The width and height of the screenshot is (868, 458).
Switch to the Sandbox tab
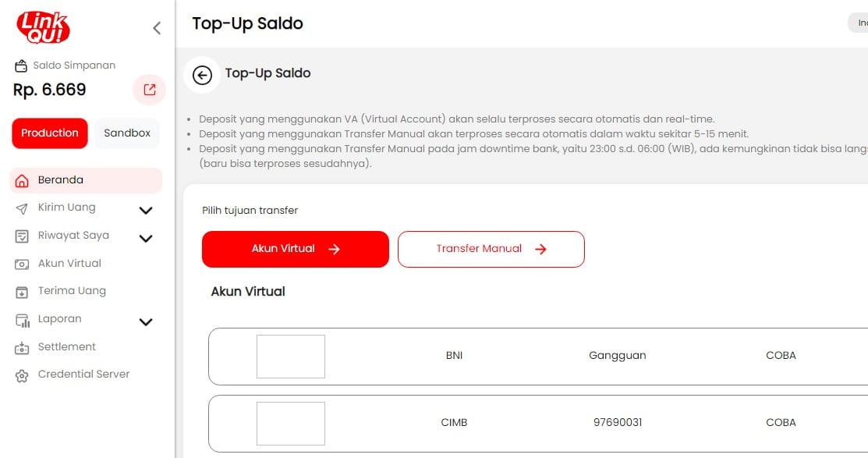click(x=126, y=133)
